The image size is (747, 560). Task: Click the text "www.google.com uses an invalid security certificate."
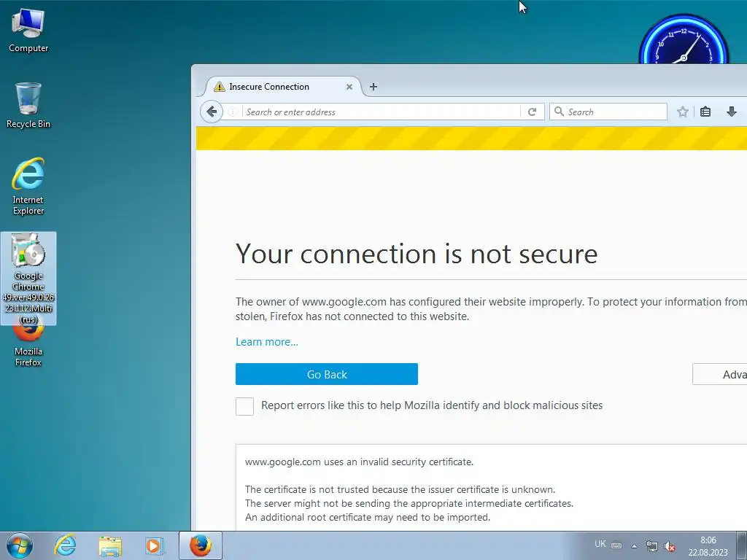[359, 462]
